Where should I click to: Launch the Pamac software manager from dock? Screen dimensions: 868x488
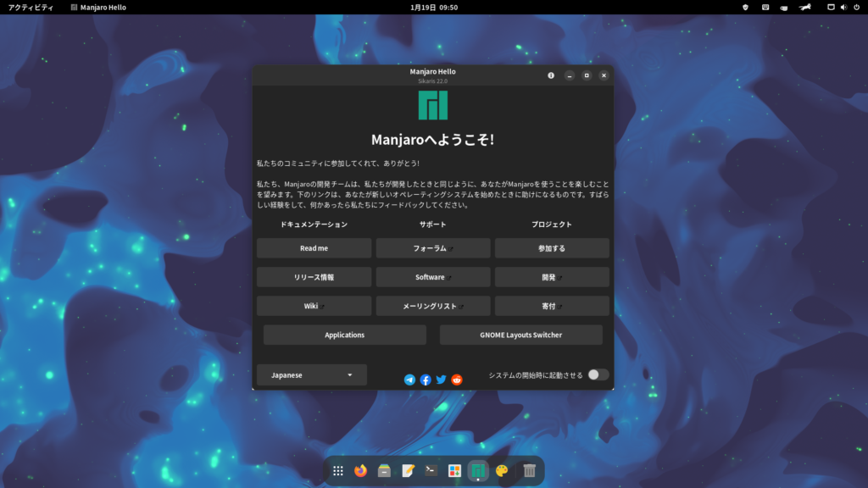[x=454, y=470]
